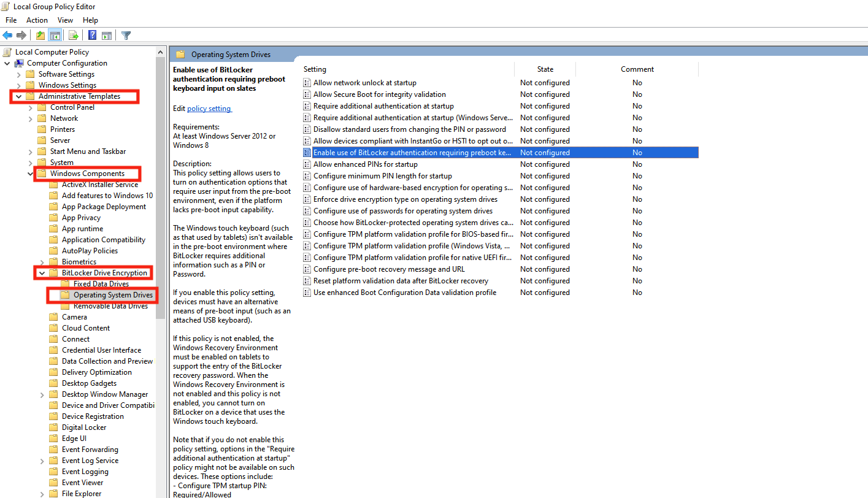Click policy icon for Allow enhanced PINs for startup
This screenshot has height=498, width=868.
(307, 164)
